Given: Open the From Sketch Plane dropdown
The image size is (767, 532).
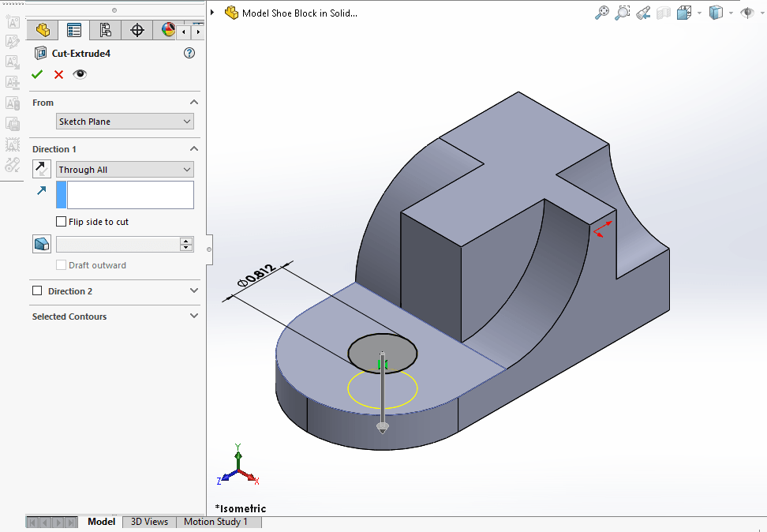Looking at the screenshot, I should (125, 122).
